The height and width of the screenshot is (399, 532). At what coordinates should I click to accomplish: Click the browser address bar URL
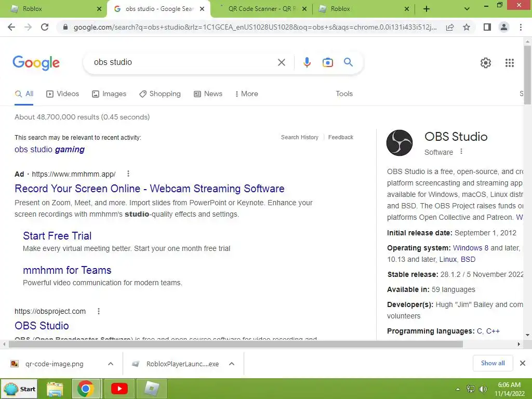[x=255, y=27]
